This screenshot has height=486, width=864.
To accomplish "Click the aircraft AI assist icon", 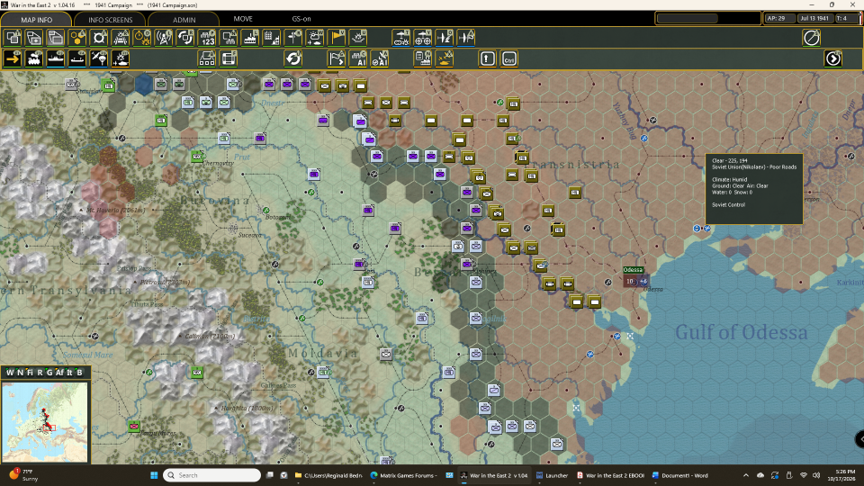I will (380, 58).
